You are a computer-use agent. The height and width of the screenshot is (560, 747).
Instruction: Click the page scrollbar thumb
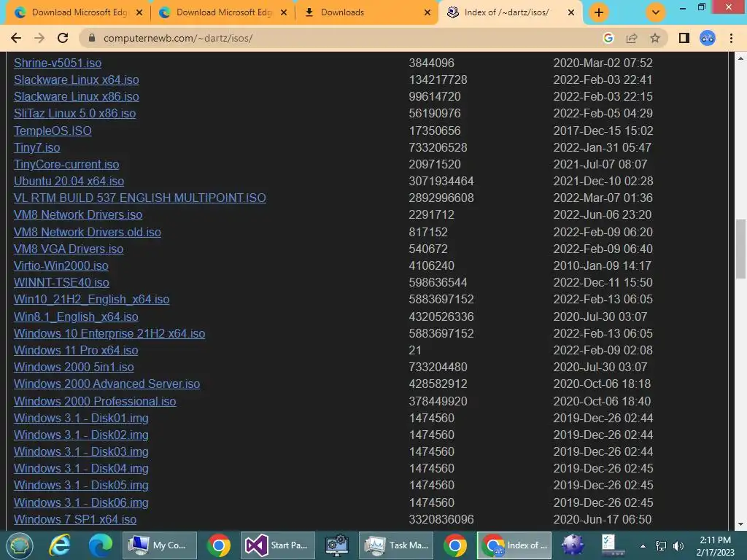(x=740, y=249)
